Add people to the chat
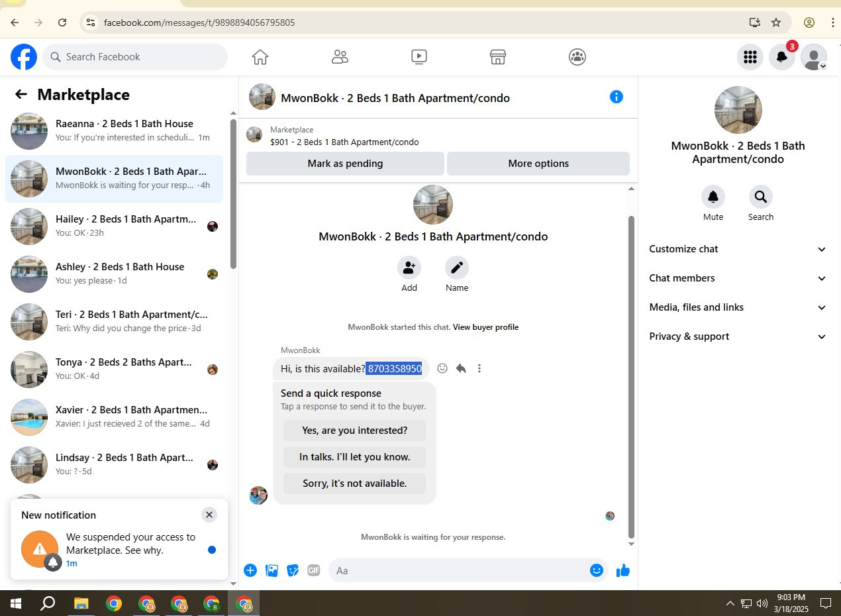This screenshot has width=841, height=616. click(x=409, y=268)
